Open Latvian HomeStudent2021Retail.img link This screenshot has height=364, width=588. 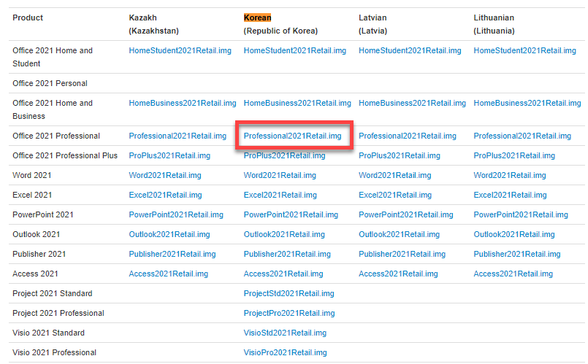click(410, 50)
